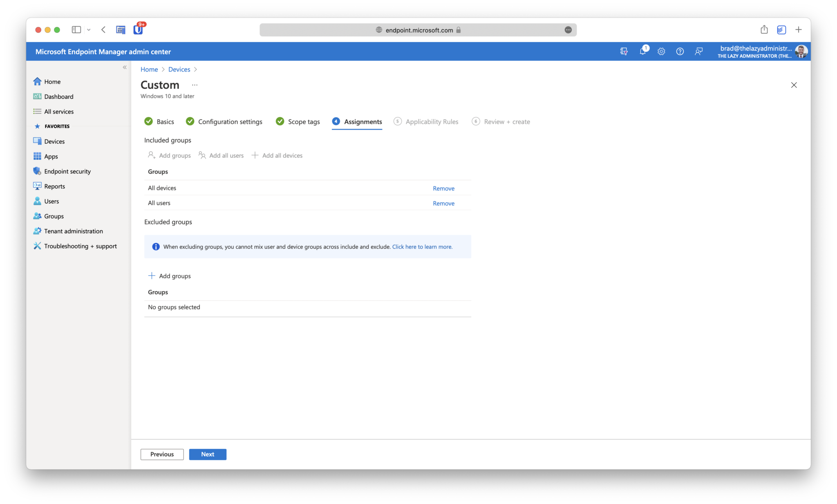Go to the Scope tags step
Image resolution: width=837 pixels, height=504 pixels.
[298, 122]
